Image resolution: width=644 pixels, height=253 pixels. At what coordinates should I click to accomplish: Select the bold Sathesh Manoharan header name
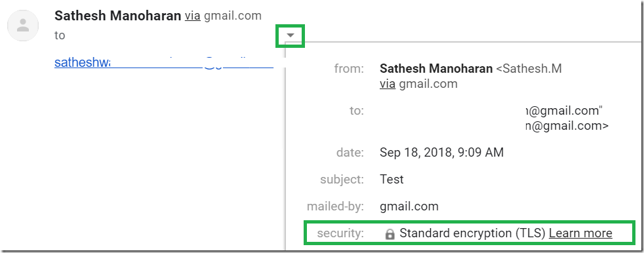coord(117,16)
